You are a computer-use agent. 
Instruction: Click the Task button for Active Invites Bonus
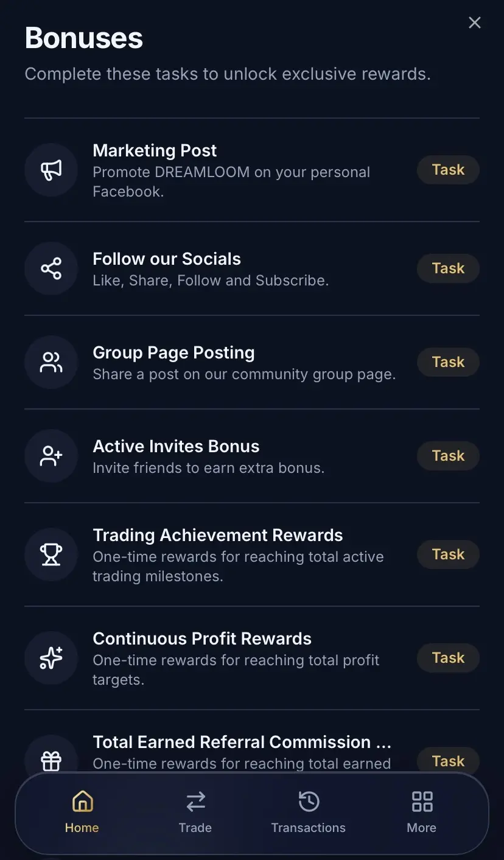[x=448, y=456]
